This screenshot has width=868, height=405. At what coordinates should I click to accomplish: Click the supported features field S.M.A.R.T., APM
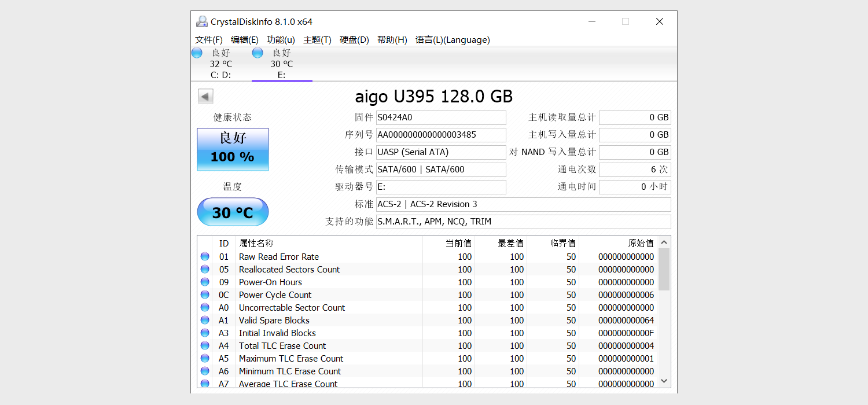(524, 222)
